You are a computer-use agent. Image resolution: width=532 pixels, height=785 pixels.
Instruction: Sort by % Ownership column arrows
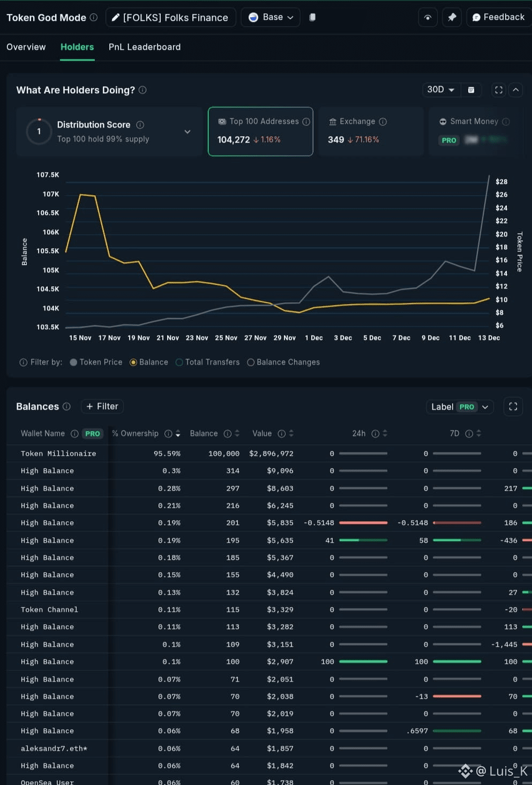coord(178,434)
